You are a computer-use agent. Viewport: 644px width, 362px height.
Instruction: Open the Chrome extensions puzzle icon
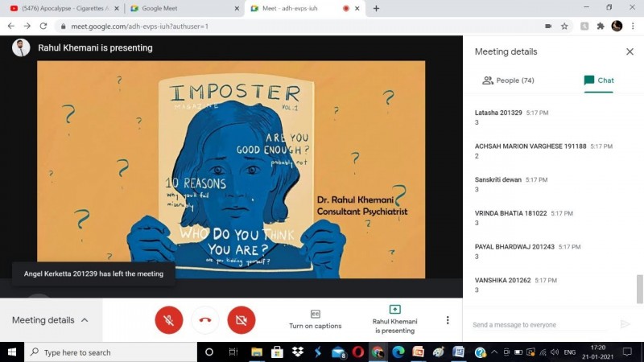pos(601,27)
